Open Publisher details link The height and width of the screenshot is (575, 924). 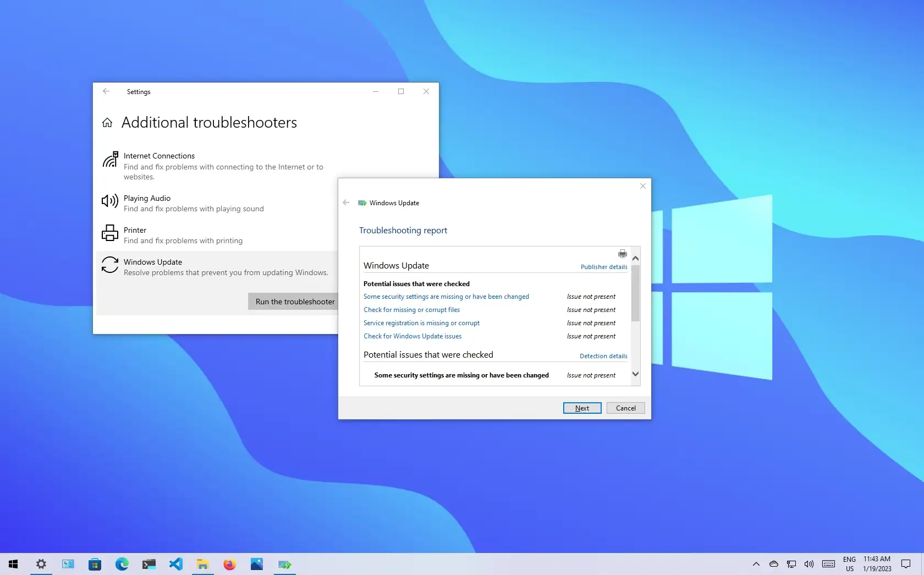coord(604,267)
